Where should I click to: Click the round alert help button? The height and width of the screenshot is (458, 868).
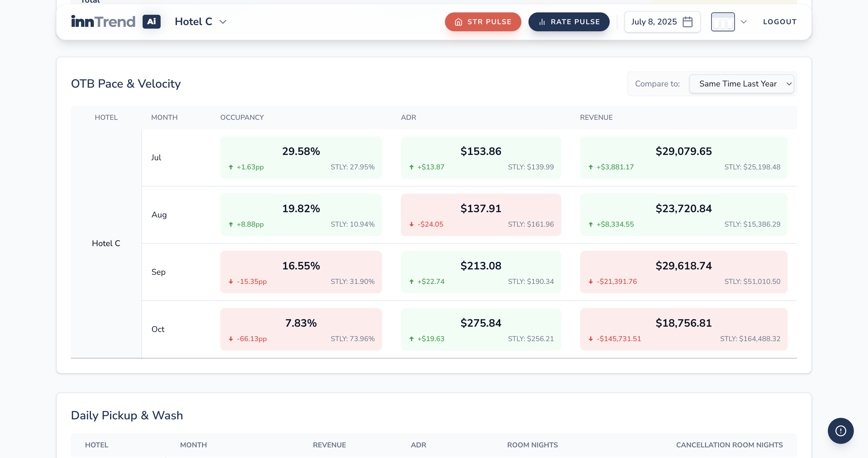pyautogui.click(x=840, y=431)
